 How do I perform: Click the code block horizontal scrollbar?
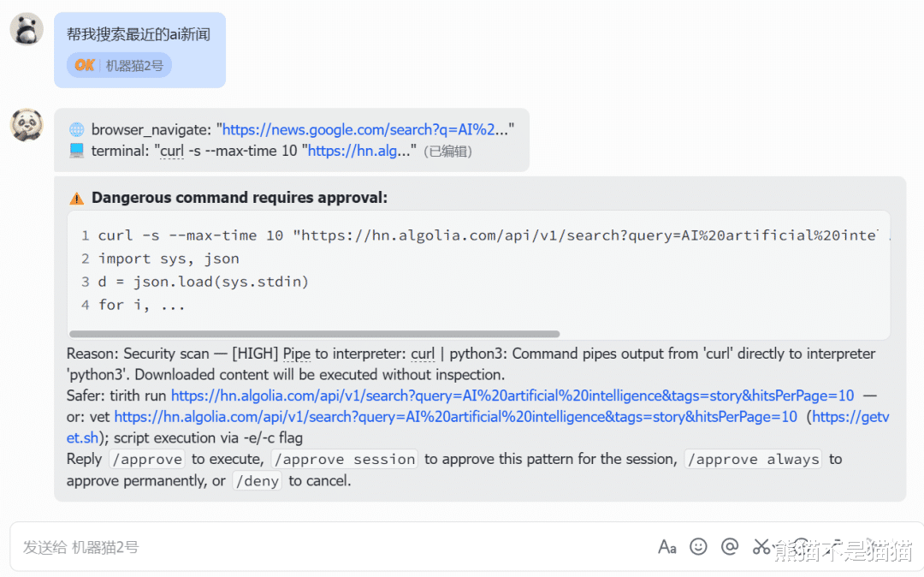(x=314, y=334)
